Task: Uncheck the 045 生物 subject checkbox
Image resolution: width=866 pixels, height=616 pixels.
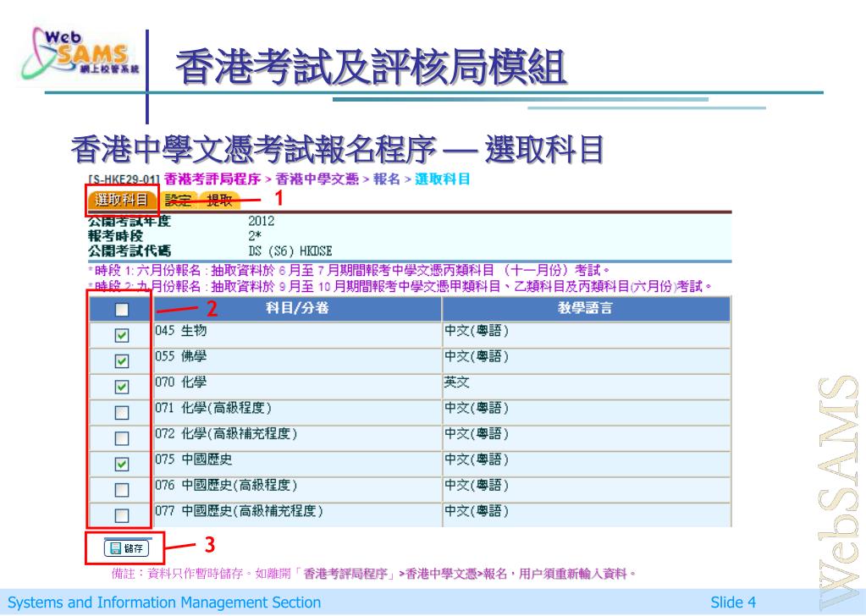Action: coord(122,335)
